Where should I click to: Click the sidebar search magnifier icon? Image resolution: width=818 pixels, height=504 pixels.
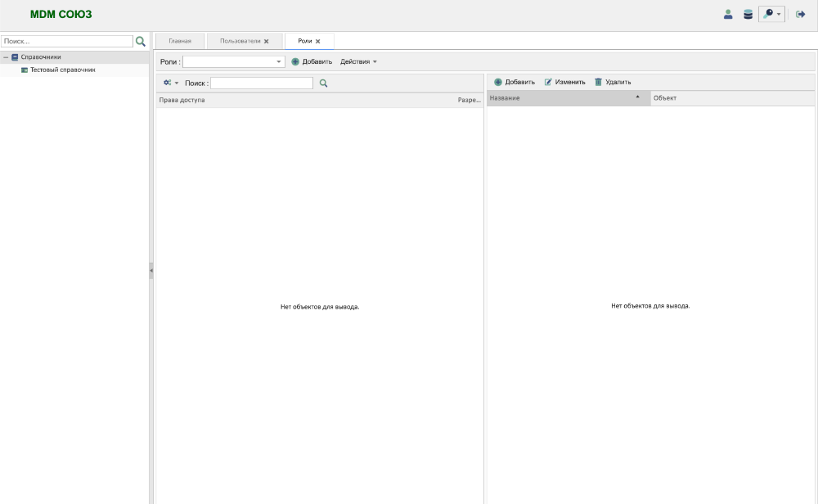coord(141,41)
